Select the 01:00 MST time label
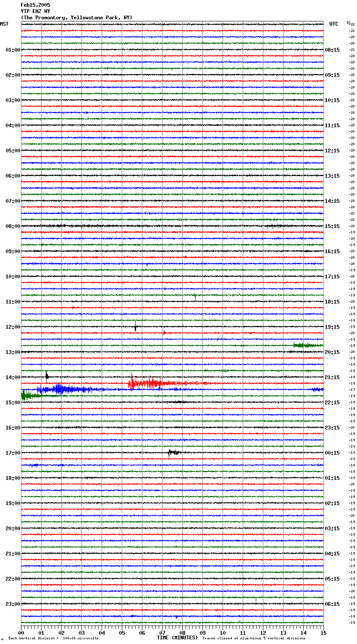Image resolution: width=357 pixels, height=644 pixels. [x=13, y=50]
